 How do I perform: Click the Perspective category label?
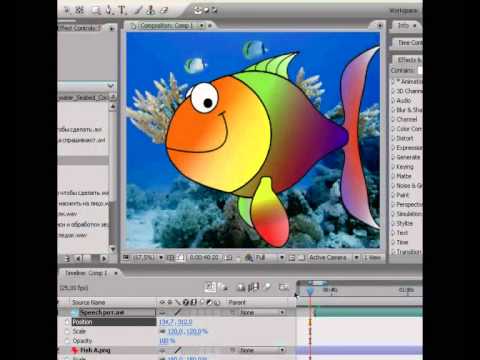click(x=409, y=204)
